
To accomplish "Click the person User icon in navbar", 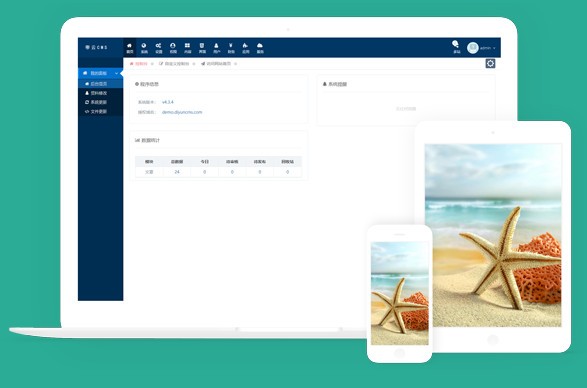I will pos(216,48).
